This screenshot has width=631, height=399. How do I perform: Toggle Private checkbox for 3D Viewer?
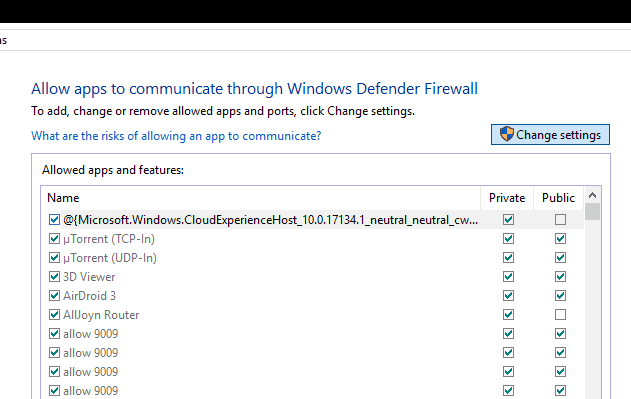(508, 276)
